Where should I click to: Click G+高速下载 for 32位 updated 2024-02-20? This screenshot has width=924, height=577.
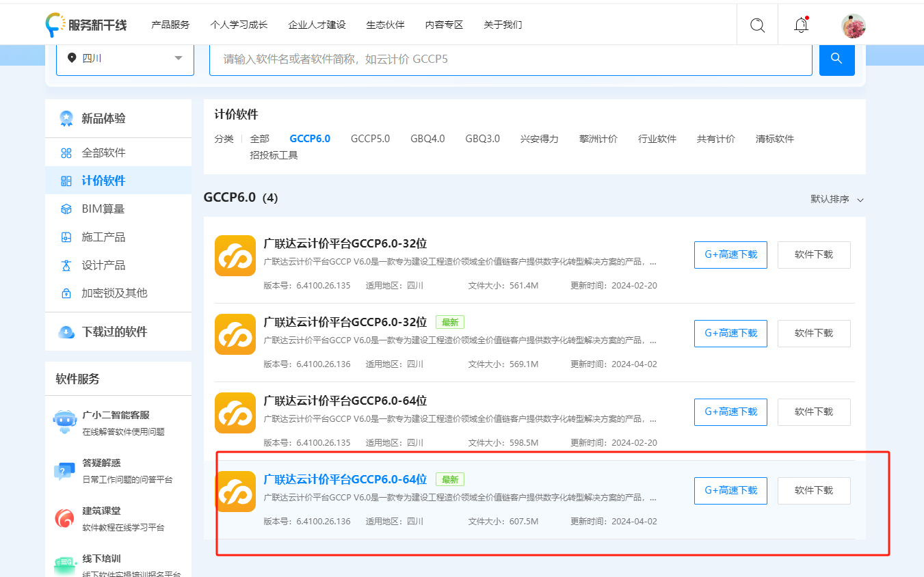730,254
